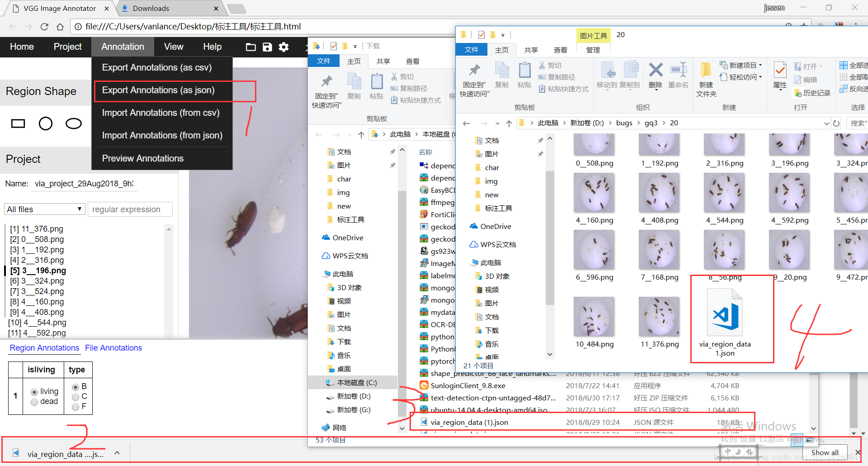Open project folder icon in VIA toolbar
The width and height of the screenshot is (868, 466).
click(250, 47)
